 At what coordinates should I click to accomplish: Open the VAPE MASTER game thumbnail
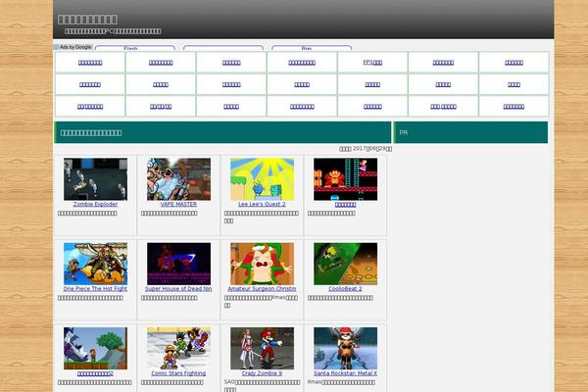[178, 179]
